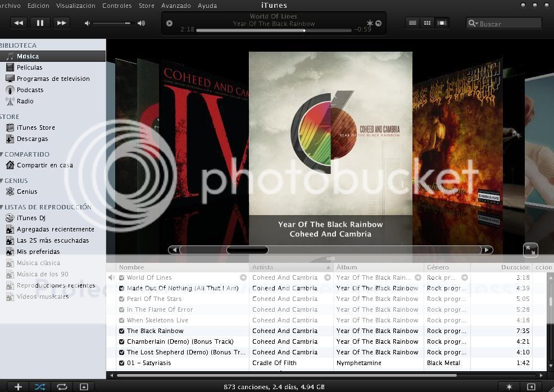The height and width of the screenshot is (392, 554).
Task: Switch to list view button
Action: point(413,23)
